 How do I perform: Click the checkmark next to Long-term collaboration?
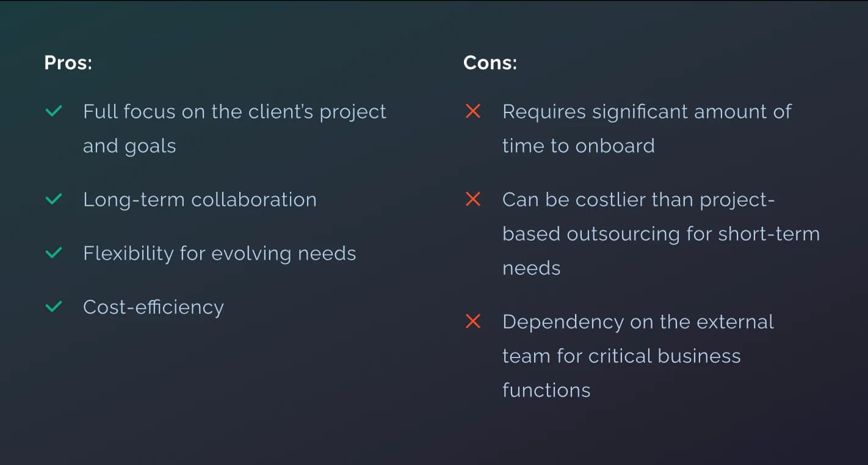click(54, 200)
